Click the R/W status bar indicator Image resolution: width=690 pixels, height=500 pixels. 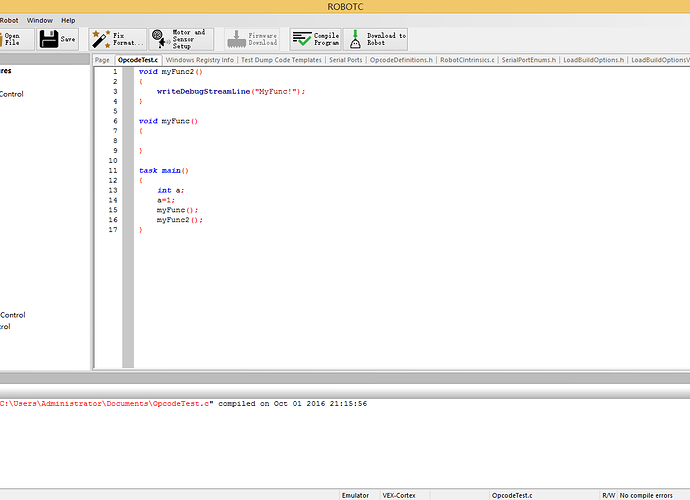609,496
